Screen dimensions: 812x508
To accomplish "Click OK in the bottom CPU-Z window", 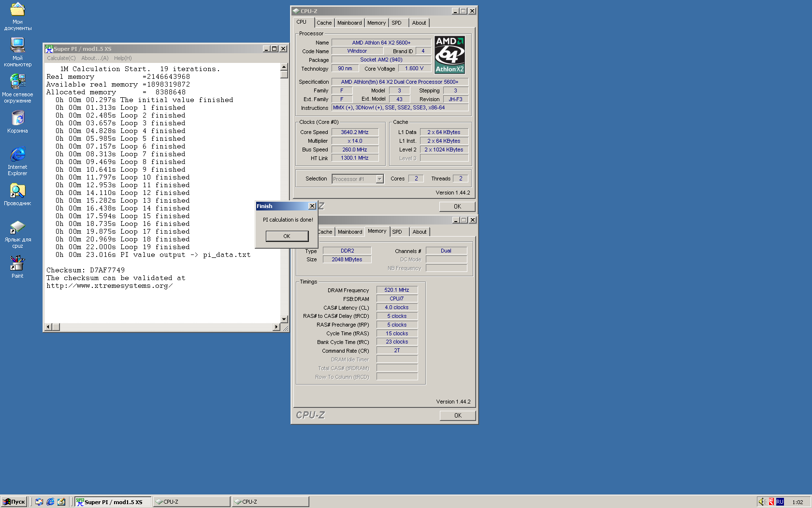I will coord(458,416).
